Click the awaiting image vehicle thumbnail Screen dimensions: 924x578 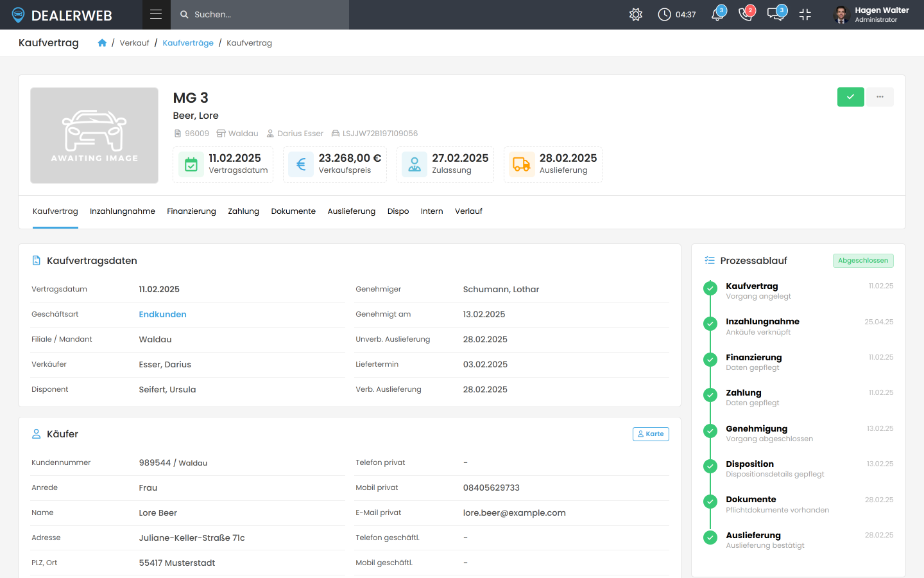[94, 136]
